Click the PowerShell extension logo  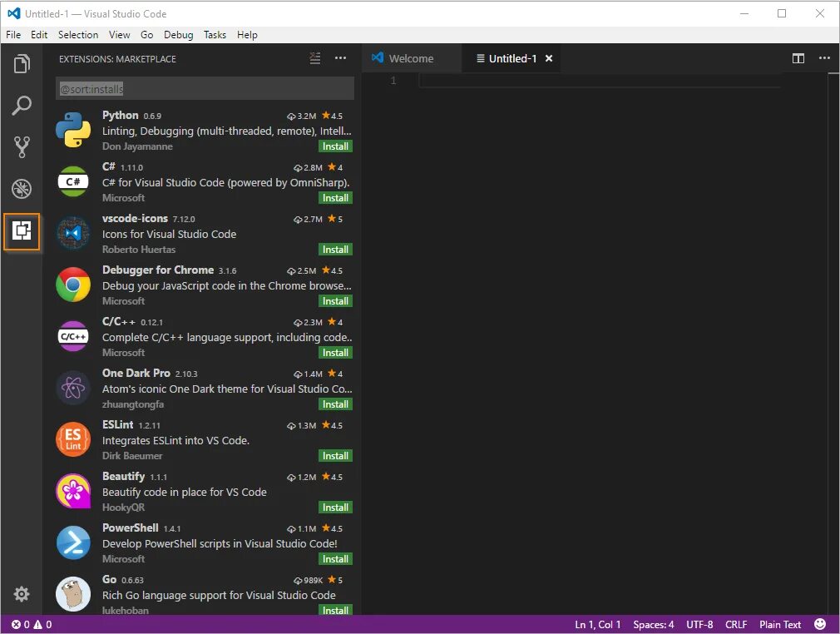(73, 542)
